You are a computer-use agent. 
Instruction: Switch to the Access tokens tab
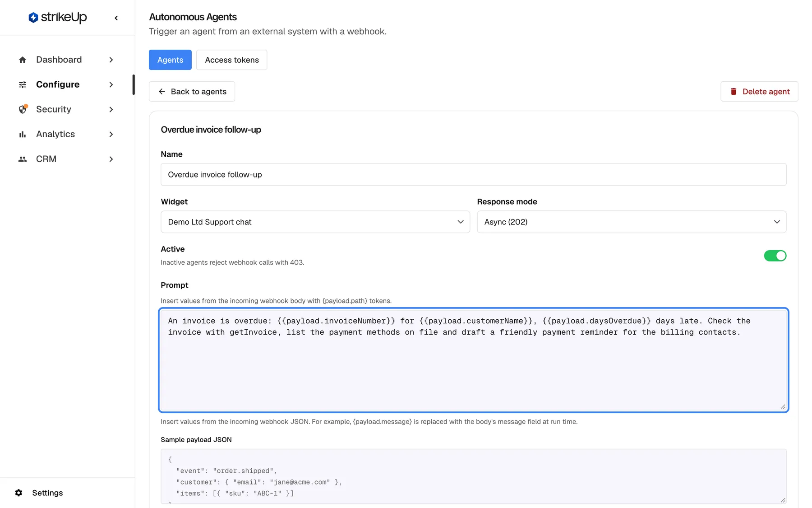tap(231, 60)
